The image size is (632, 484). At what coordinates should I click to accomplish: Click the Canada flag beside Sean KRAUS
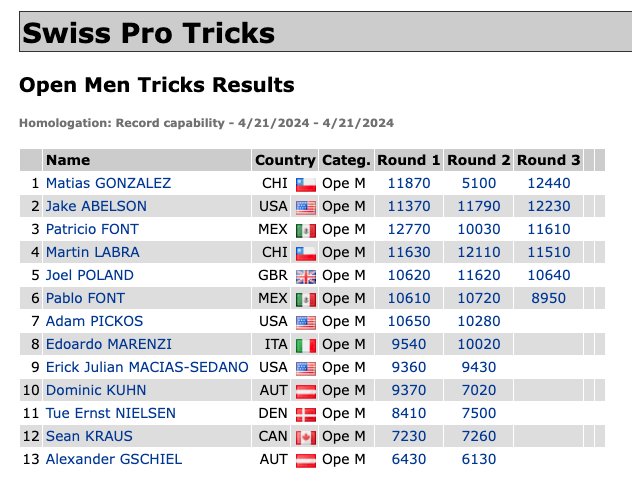(x=305, y=437)
